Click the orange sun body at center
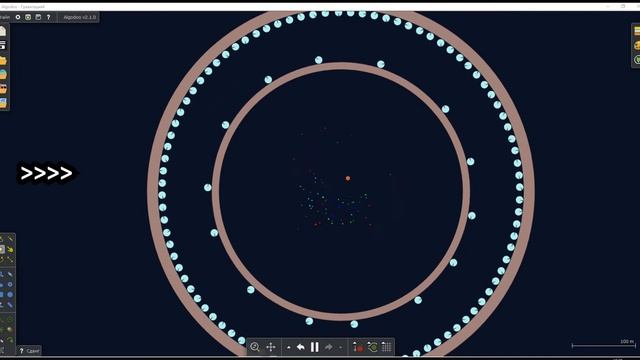Screen dimensions: 640x360 (348, 178)
